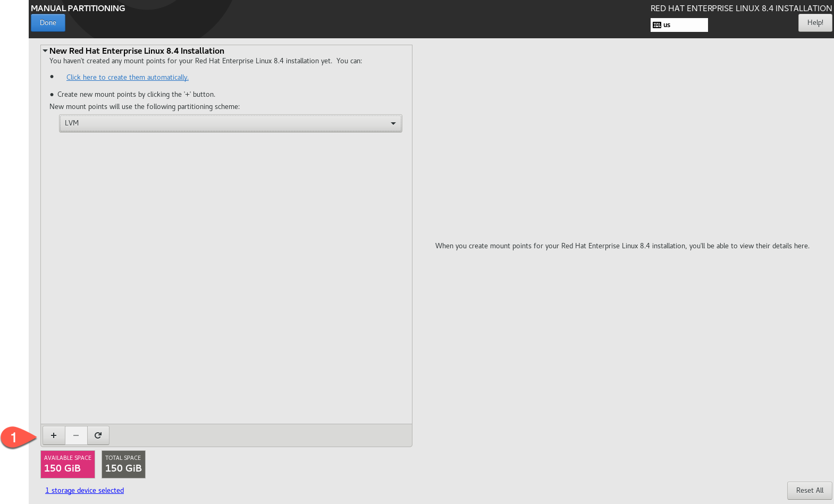834x504 pixels.
Task: Collapse the New Red Hat Enterprise Linux 8.4 Installation section
Action: (45, 51)
